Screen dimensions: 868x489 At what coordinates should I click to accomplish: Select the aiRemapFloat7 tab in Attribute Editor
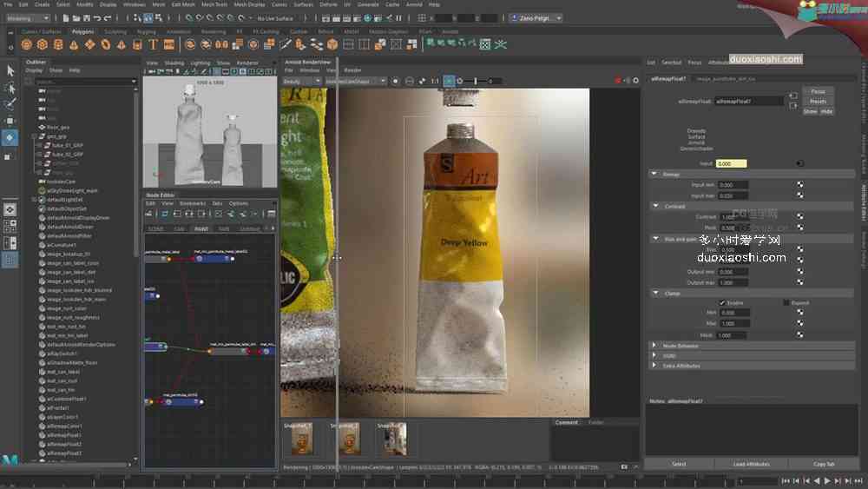(x=668, y=79)
